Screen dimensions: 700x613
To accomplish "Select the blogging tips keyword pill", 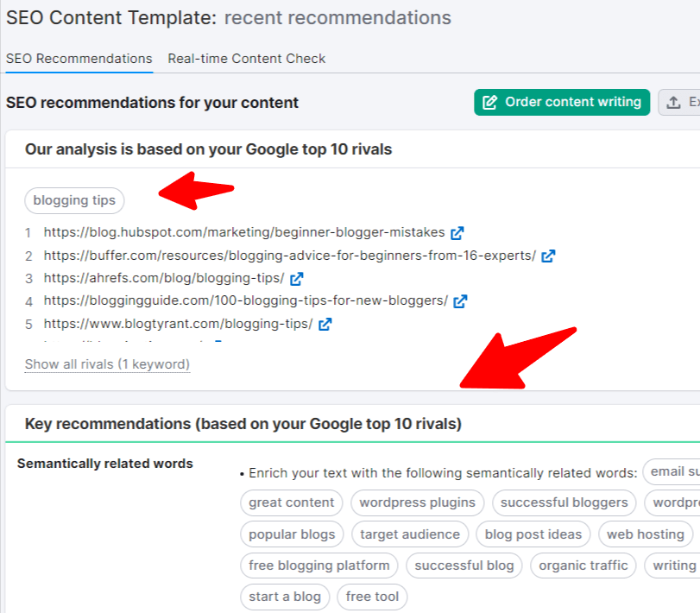I will tap(74, 200).
